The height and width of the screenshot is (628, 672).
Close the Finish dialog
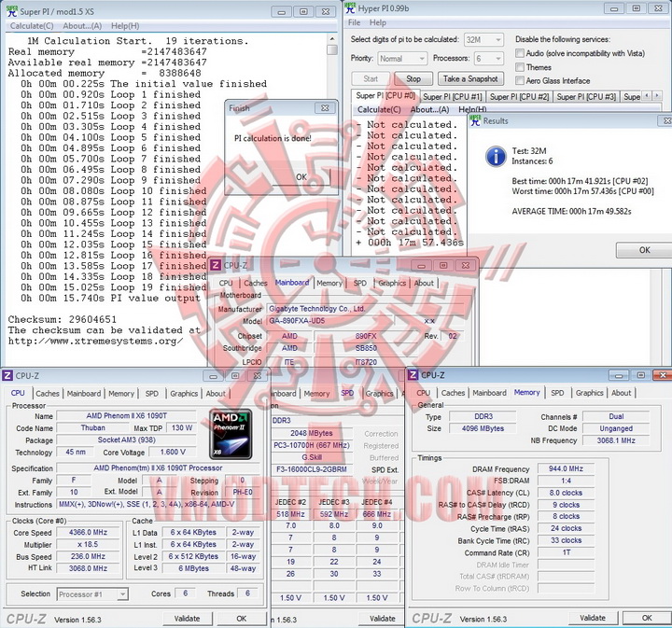(x=325, y=108)
